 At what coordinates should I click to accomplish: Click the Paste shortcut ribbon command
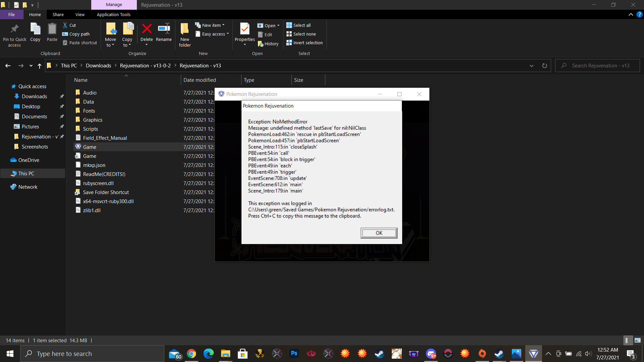[x=80, y=43]
